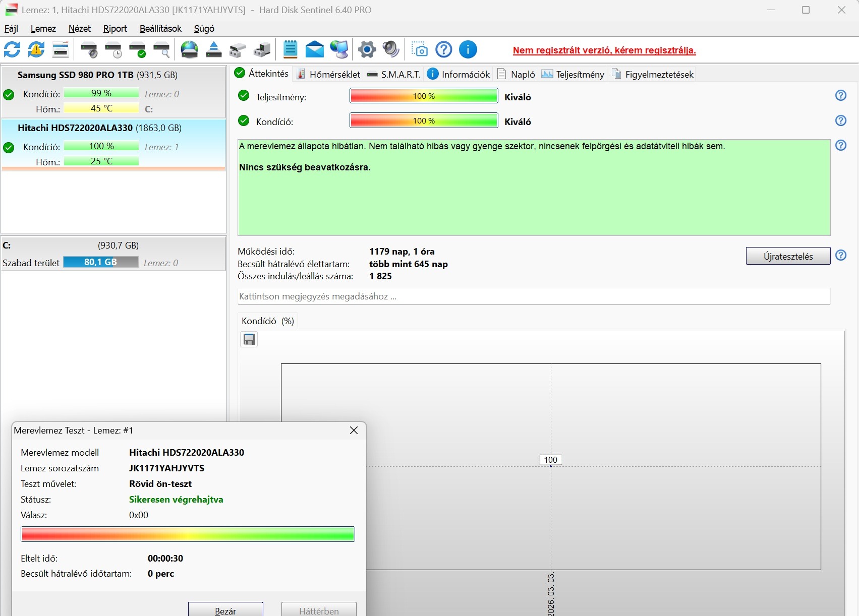Screen dimensions: 859x616
Task: Close the Merevlemez Teszt dialog with X
Action: pos(354,430)
